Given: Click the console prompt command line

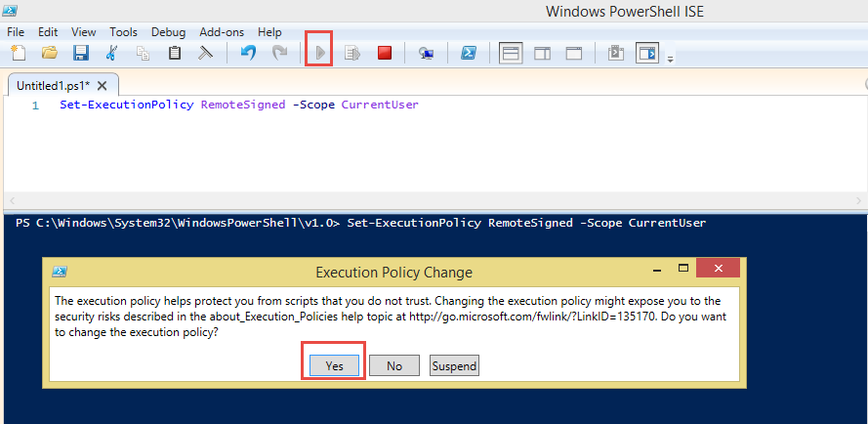Looking at the screenshot, I should [x=361, y=223].
